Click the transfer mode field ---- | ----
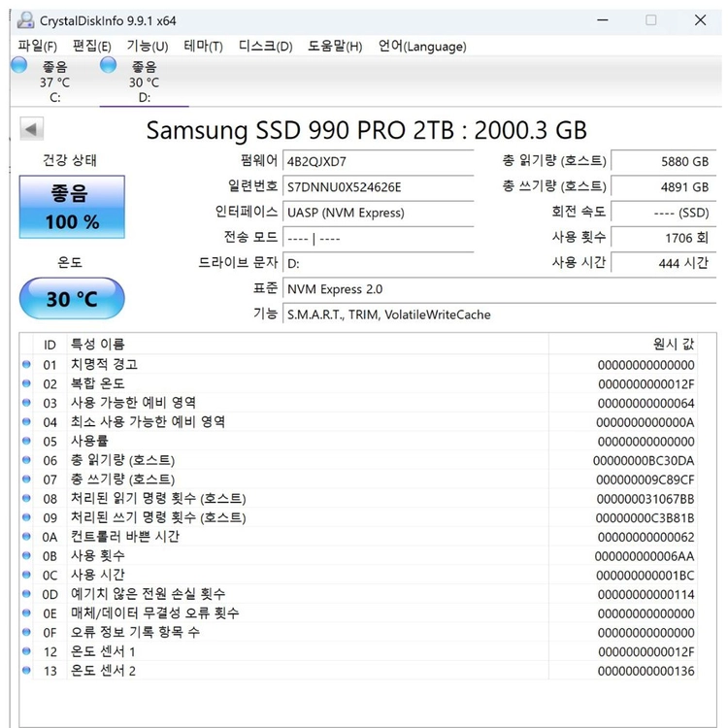The width and height of the screenshot is (728, 728). (378, 238)
